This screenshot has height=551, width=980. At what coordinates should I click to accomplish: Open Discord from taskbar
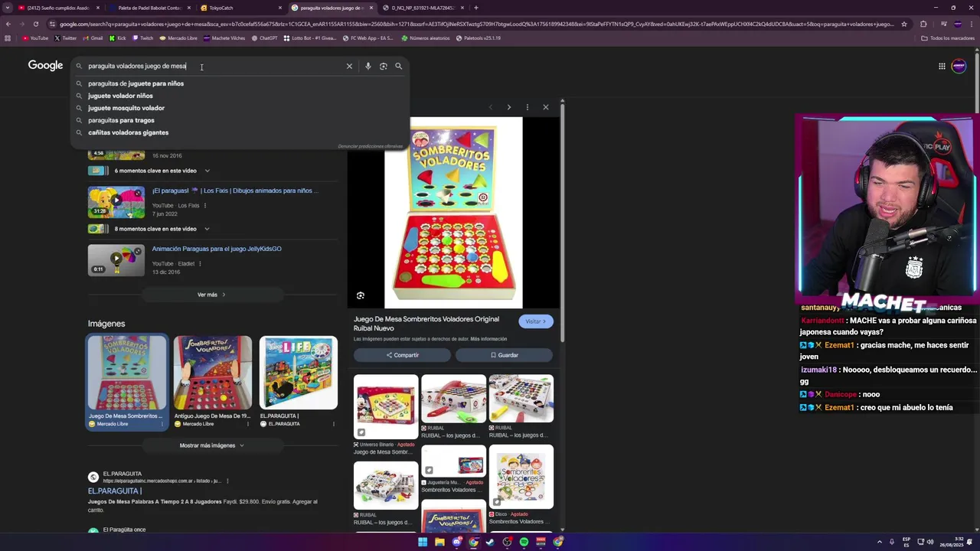[456, 542]
